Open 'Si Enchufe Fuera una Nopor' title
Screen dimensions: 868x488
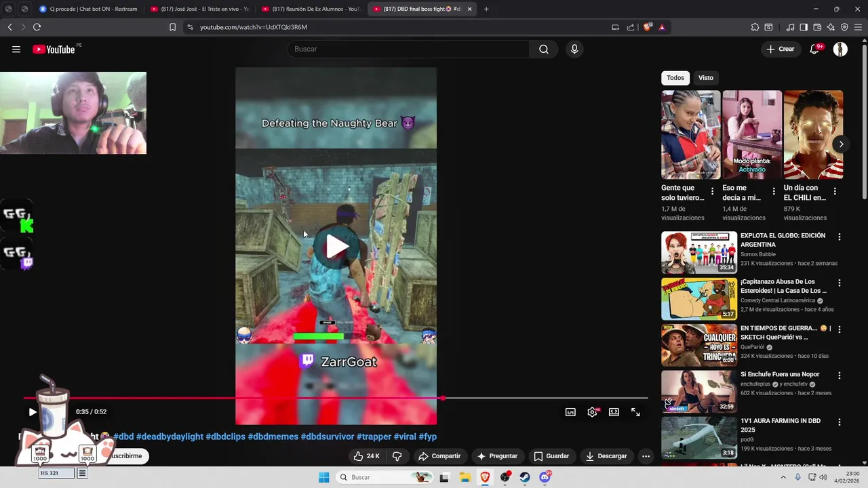(x=780, y=374)
